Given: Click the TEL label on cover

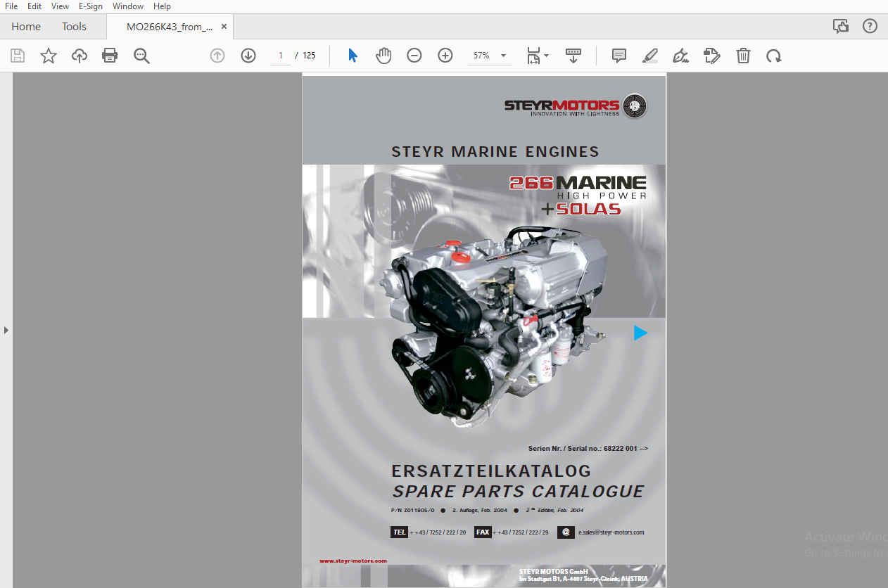Looking at the screenshot, I should click(399, 532).
